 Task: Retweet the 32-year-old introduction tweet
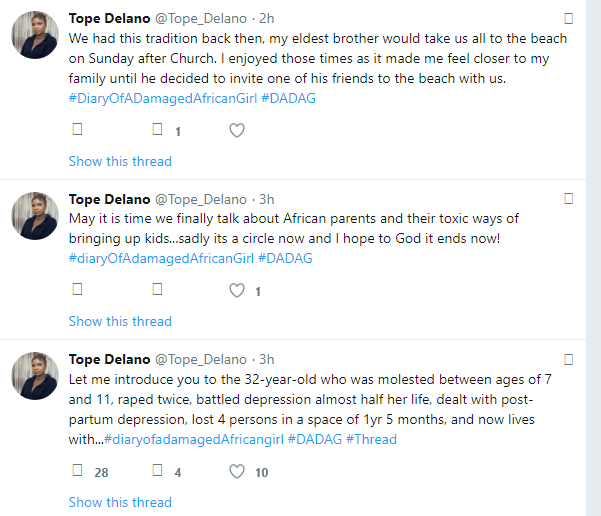coord(156,471)
